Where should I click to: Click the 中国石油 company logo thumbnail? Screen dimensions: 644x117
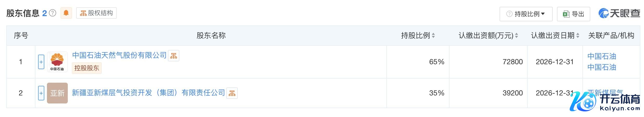click(x=57, y=62)
